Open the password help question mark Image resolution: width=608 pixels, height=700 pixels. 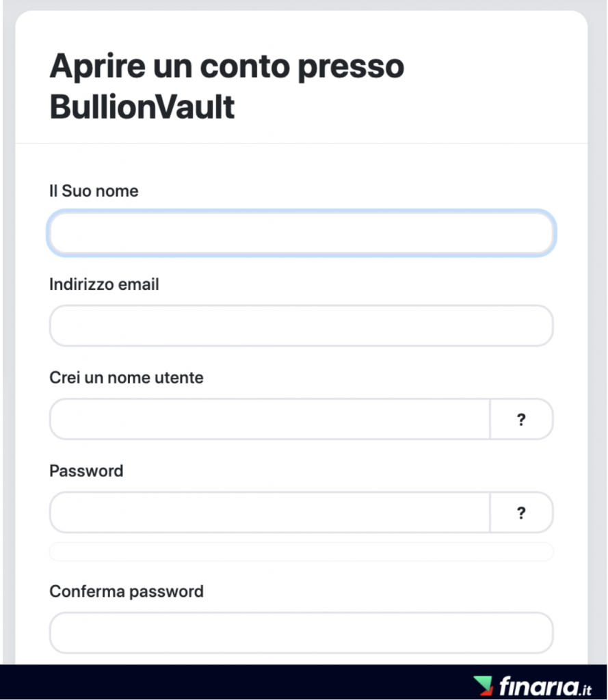coord(521,513)
